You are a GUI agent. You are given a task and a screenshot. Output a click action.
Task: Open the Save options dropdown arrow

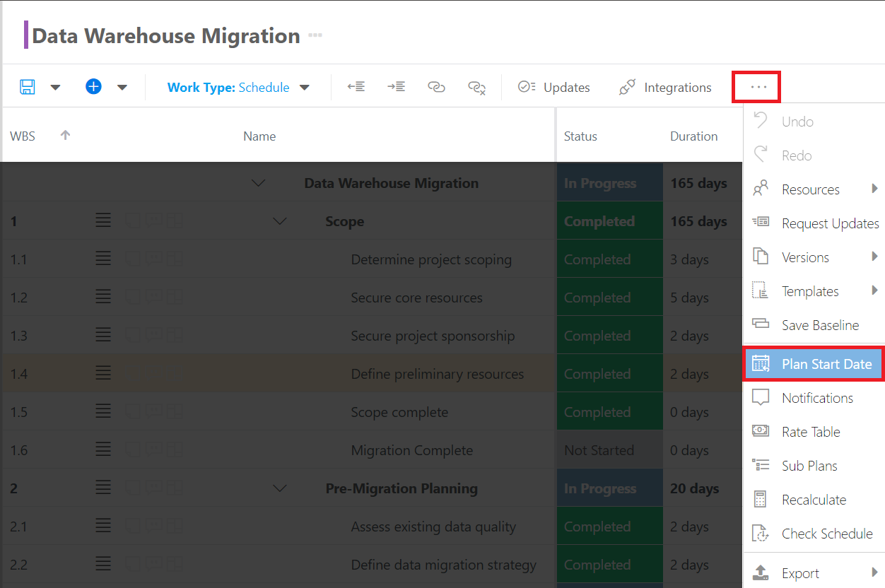[55, 88]
